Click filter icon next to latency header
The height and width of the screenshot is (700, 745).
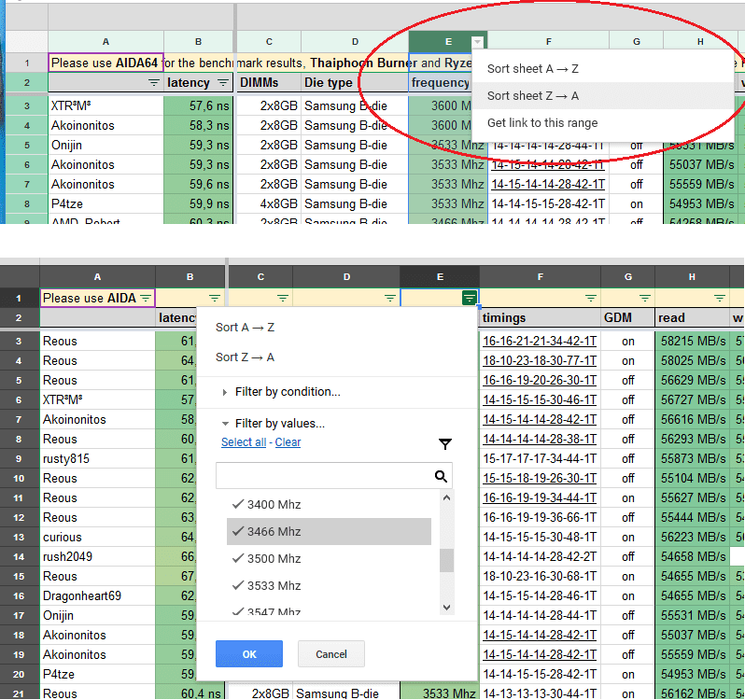223,83
